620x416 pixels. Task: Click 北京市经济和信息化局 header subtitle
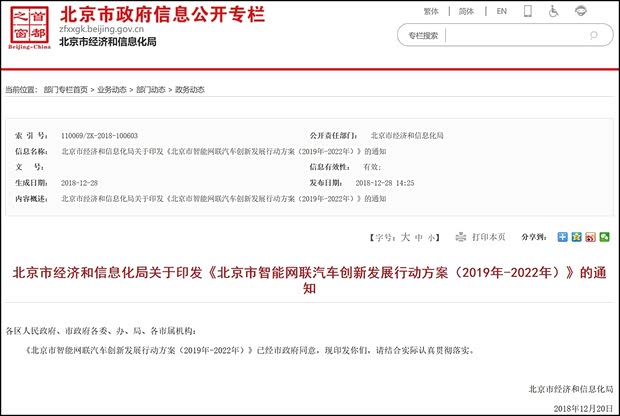pyautogui.click(x=108, y=42)
